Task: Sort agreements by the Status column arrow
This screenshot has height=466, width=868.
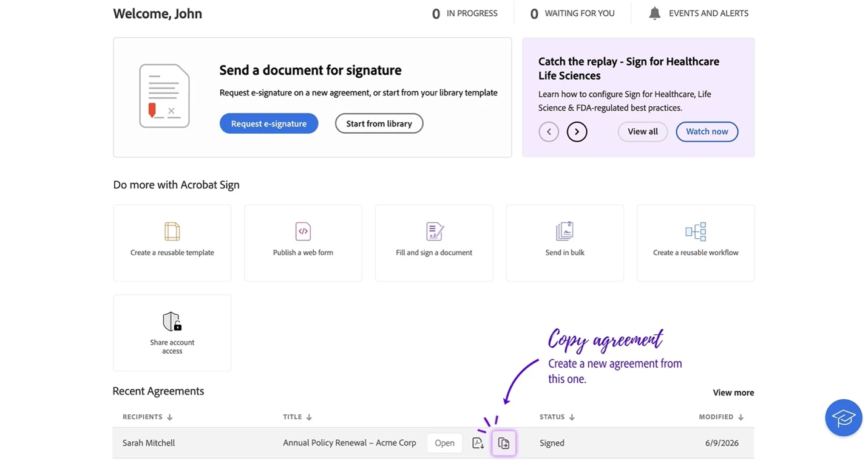Action: 572,417
